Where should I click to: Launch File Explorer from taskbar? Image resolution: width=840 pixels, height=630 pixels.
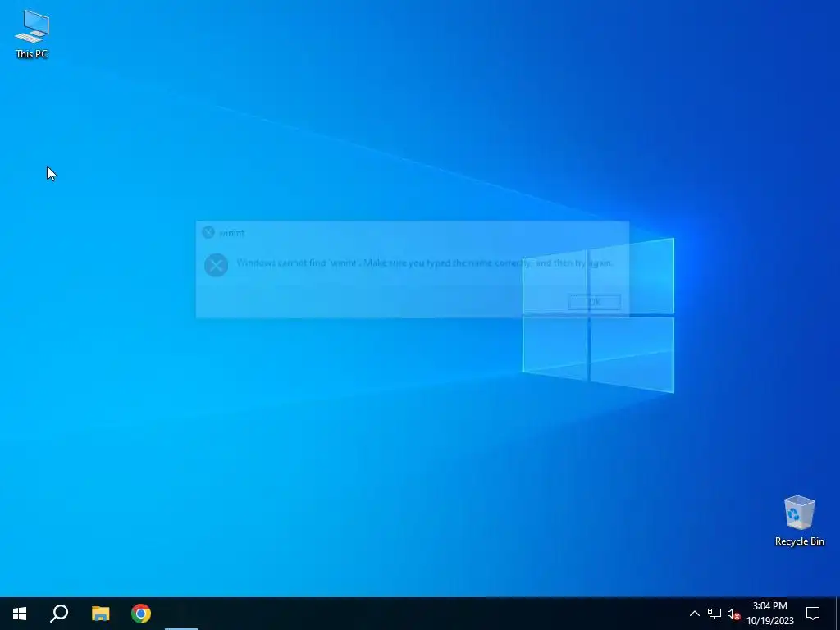coord(100,614)
